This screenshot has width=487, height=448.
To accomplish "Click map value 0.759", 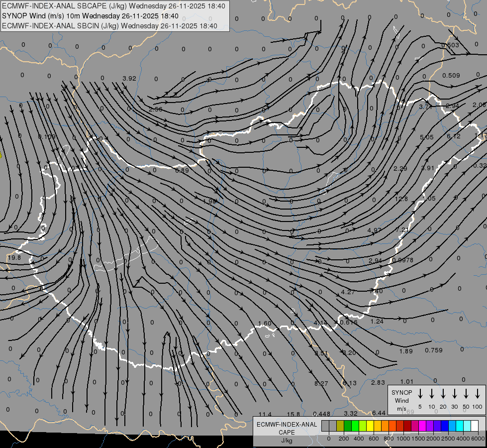I will click(434, 350).
